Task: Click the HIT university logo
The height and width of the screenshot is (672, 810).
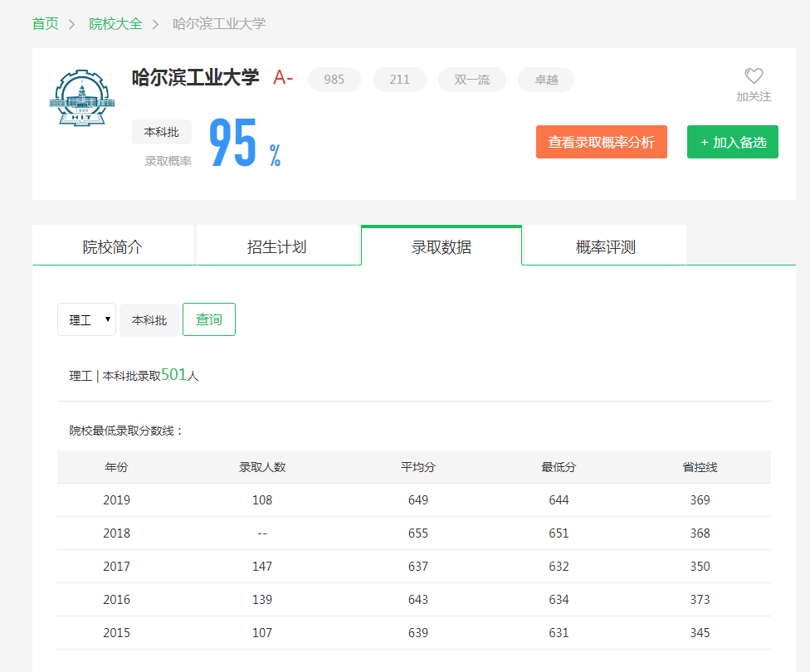Action: (x=82, y=98)
